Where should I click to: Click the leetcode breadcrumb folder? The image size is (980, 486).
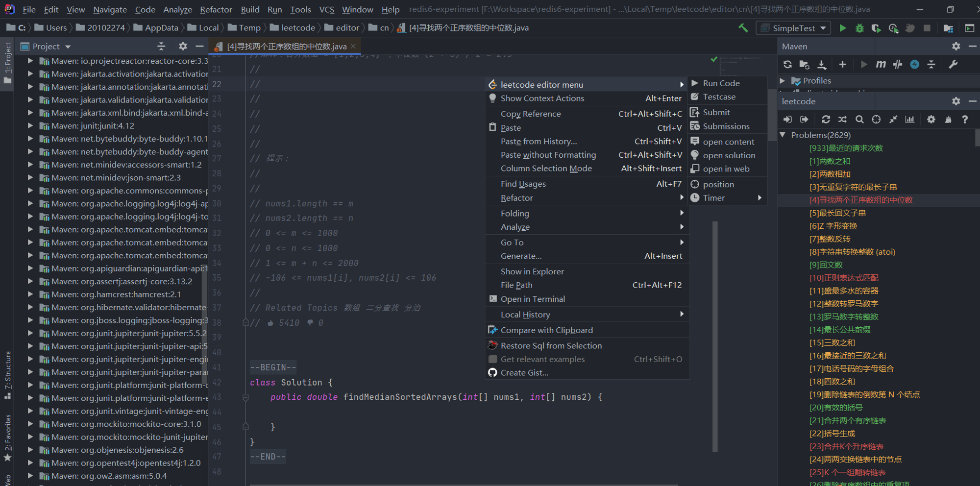click(x=292, y=28)
